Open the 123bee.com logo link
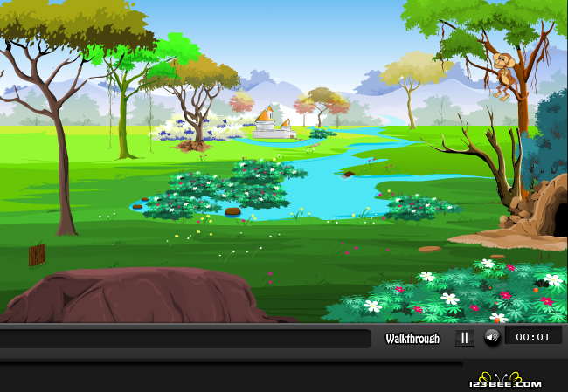This screenshot has height=392, width=568. [x=505, y=381]
